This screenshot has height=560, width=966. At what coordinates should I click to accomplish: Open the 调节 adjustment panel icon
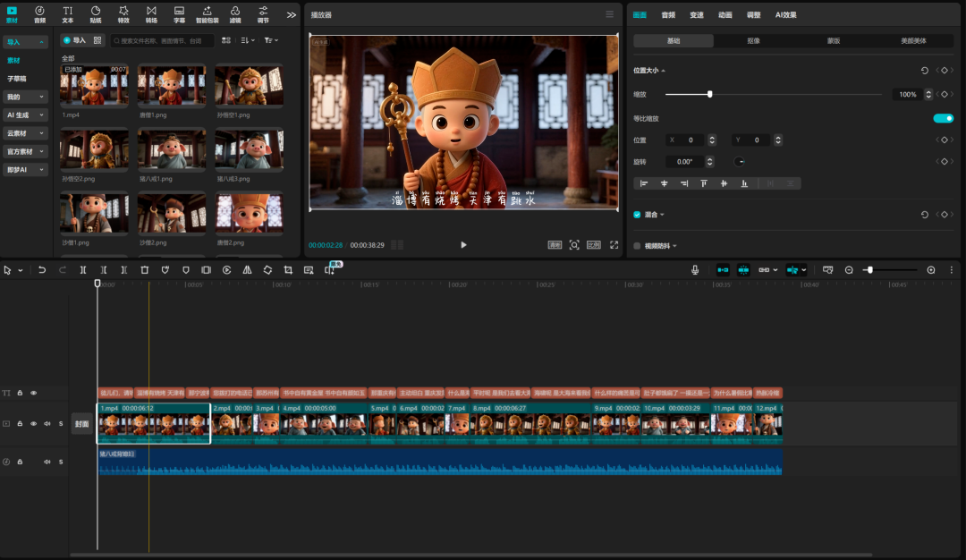click(x=263, y=14)
